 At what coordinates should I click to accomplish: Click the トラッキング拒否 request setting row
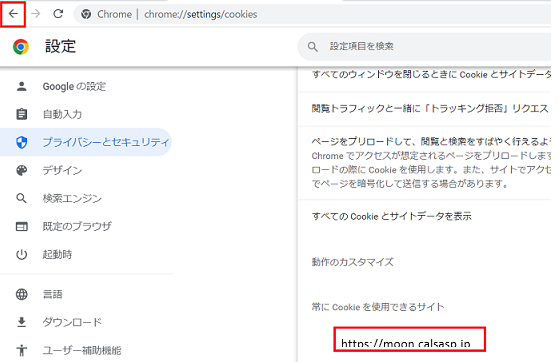tap(425, 108)
